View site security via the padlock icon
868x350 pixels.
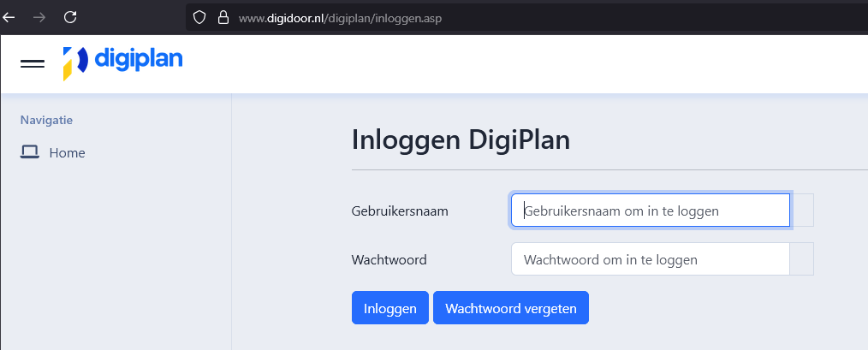coord(223,16)
